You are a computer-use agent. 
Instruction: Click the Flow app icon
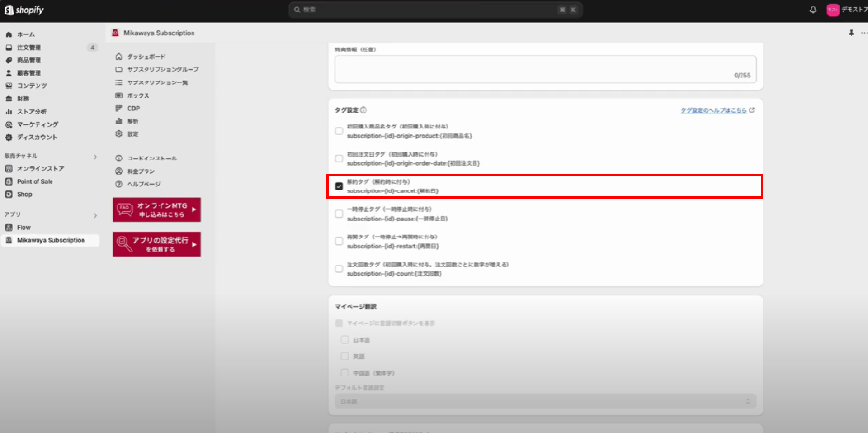[9, 228]
